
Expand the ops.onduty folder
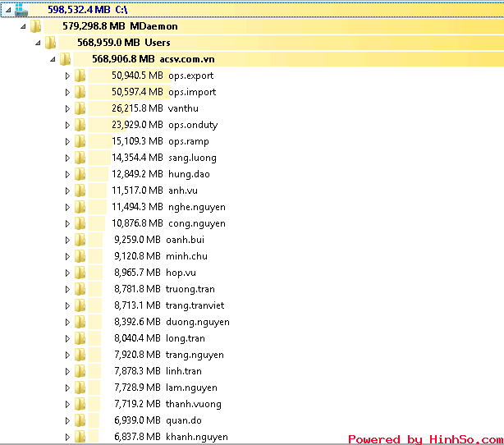tap(67, 125)
